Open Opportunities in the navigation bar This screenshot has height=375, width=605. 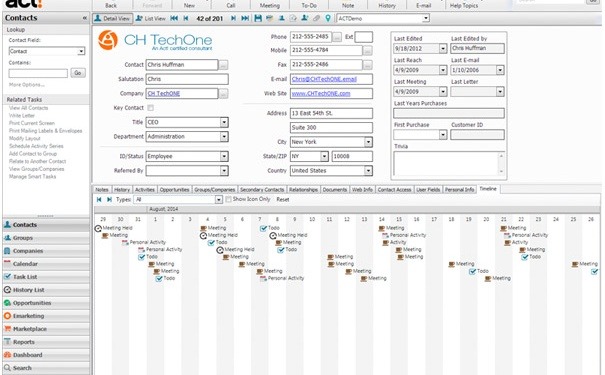[46, 303]
